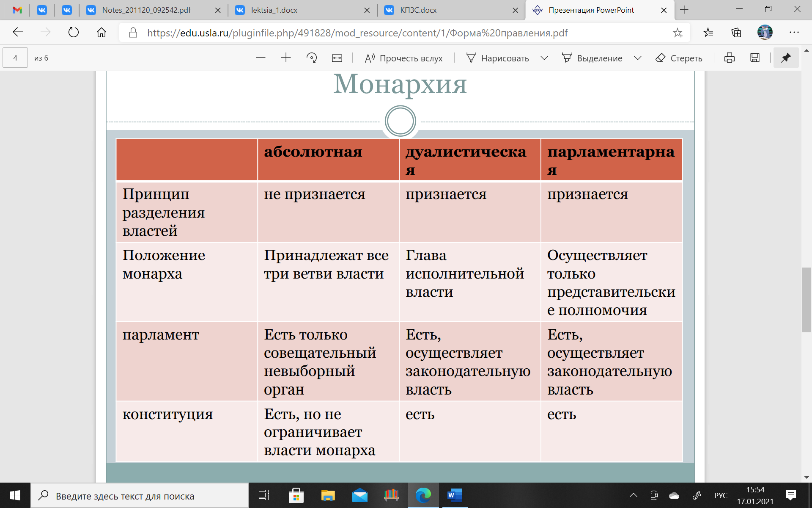The image size is (812, 508).
Task: Show hidden system tray icons
Action: point(633,495)
